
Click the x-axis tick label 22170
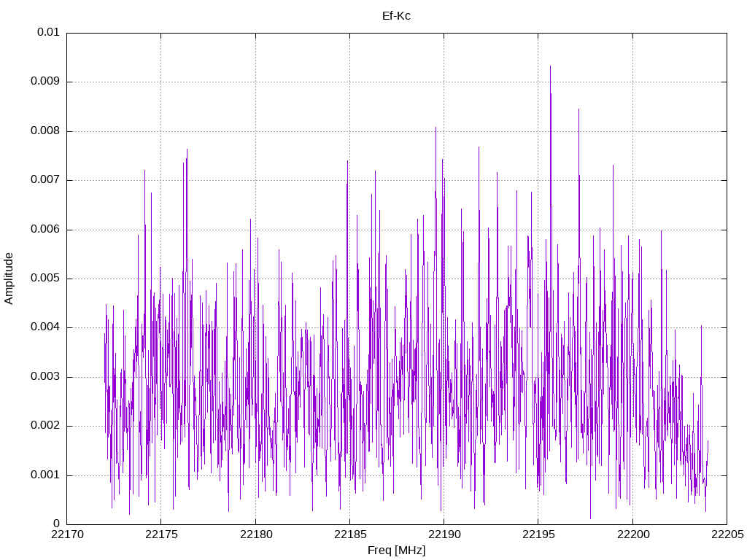67,534
